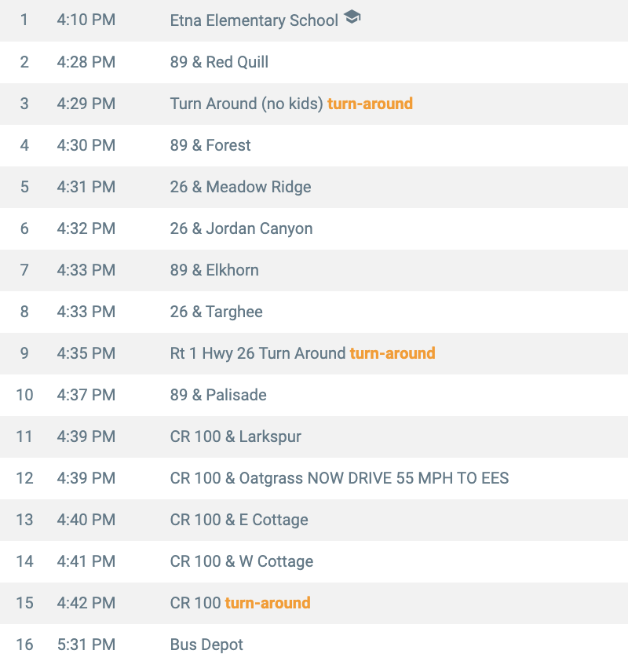This screenshot has width=628, height=672.
Task: Click the 89 & Red Quill stop
Action: pyautogui.click(x=219, y=62)
